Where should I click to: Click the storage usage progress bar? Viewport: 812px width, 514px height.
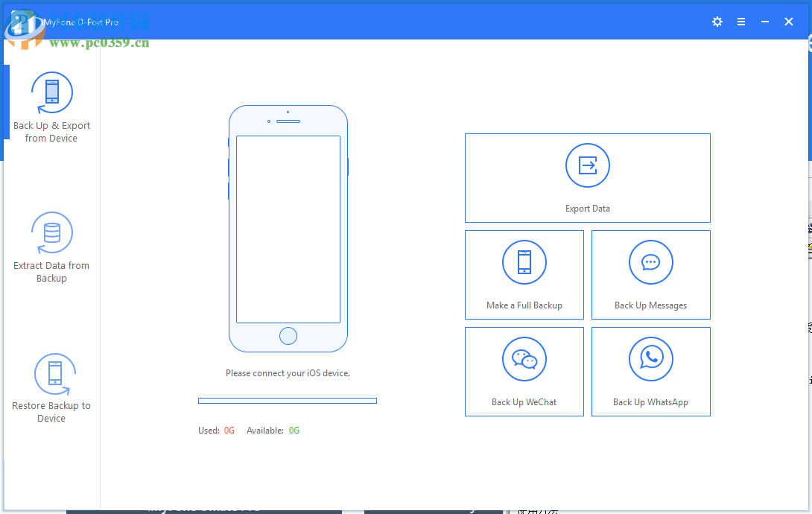tap(288, 400)
